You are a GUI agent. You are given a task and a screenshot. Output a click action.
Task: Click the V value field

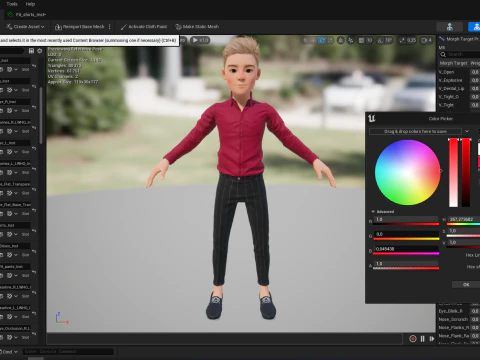tap(464, 243)
